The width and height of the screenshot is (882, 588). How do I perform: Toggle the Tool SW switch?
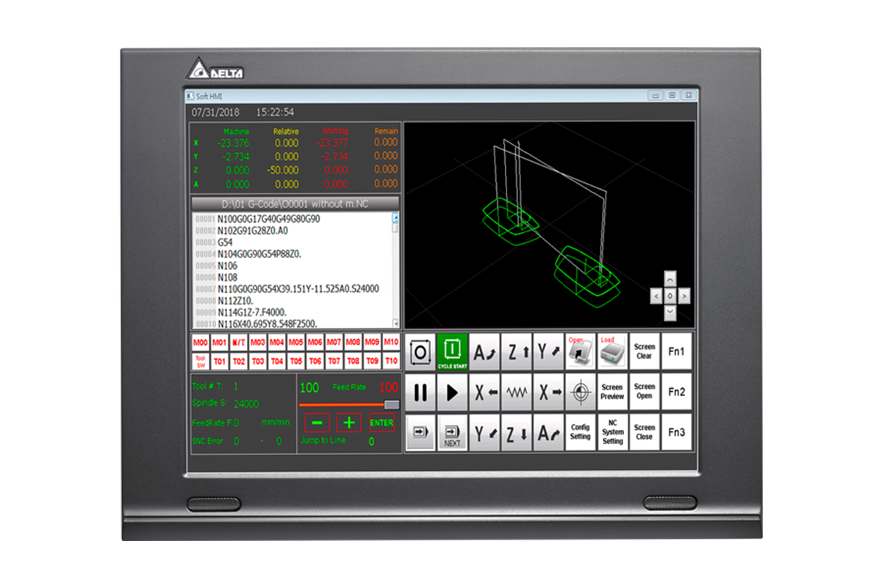click(x=200, y=361)
